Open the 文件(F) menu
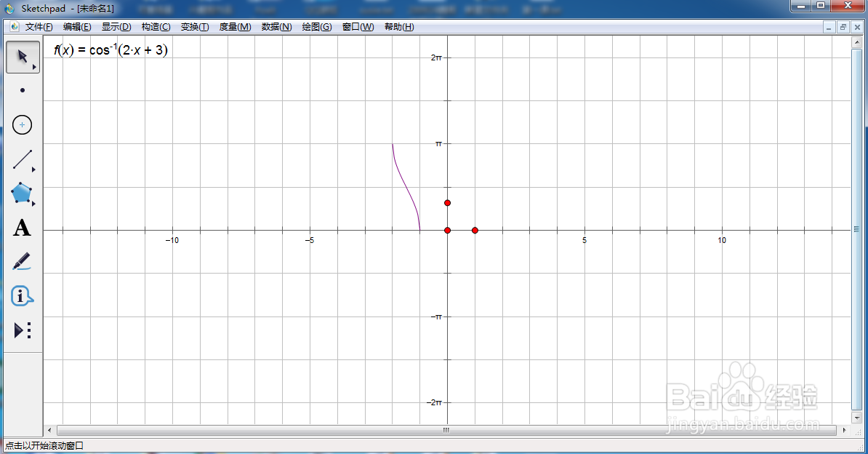This screenshot has width=868, height=454. click(x=39, y=27)
